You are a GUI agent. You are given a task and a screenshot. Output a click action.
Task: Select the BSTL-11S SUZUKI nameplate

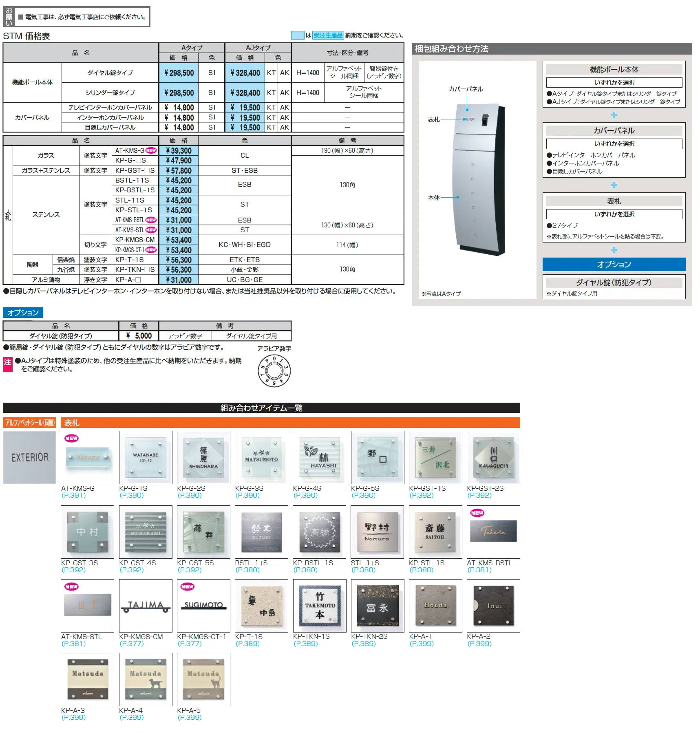pyautogui.click(x=261, y=532)
